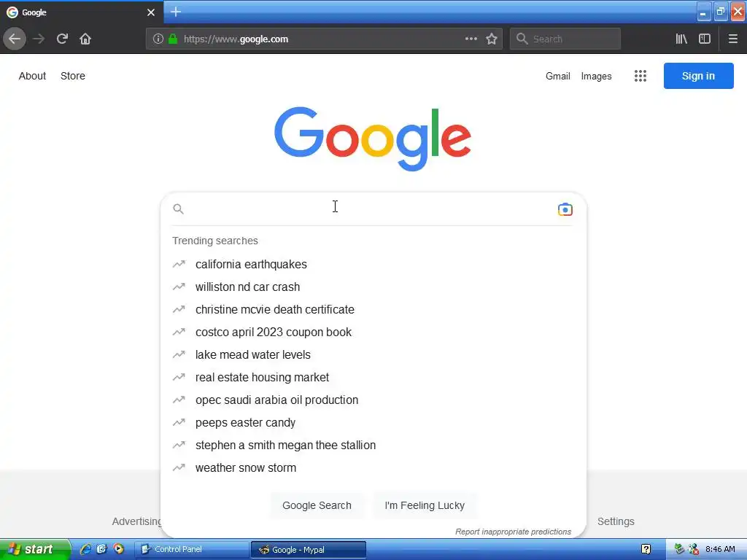Select Google - Mypal taskbar button
747x560 pixels.
[x=309, y=550]
